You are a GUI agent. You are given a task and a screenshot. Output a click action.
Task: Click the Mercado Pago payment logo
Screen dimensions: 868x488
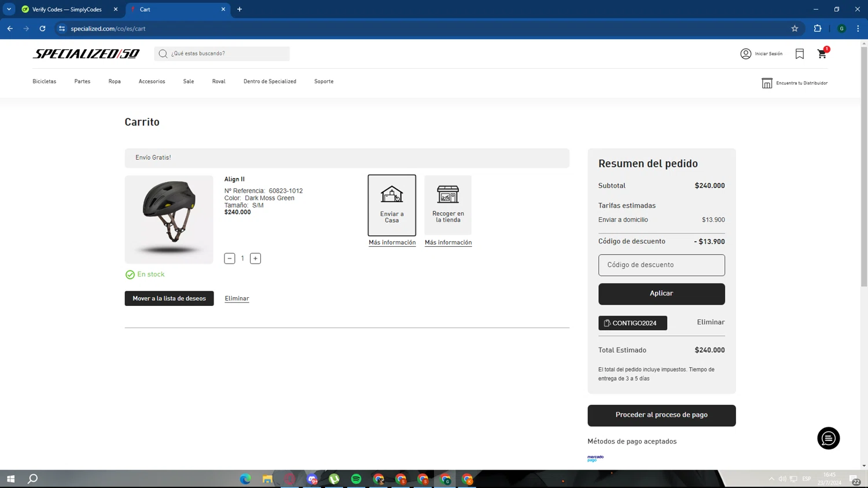[x=595, y=459]
